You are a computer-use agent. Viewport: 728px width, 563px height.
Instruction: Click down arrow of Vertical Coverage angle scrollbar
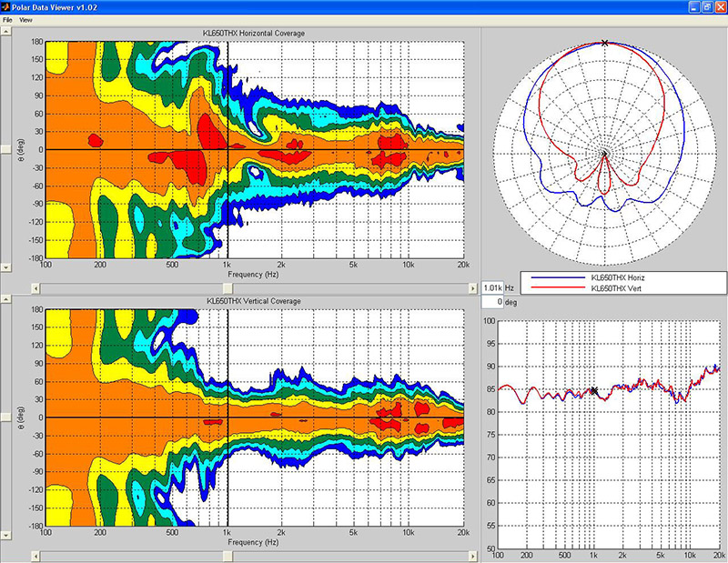point(5,536)
